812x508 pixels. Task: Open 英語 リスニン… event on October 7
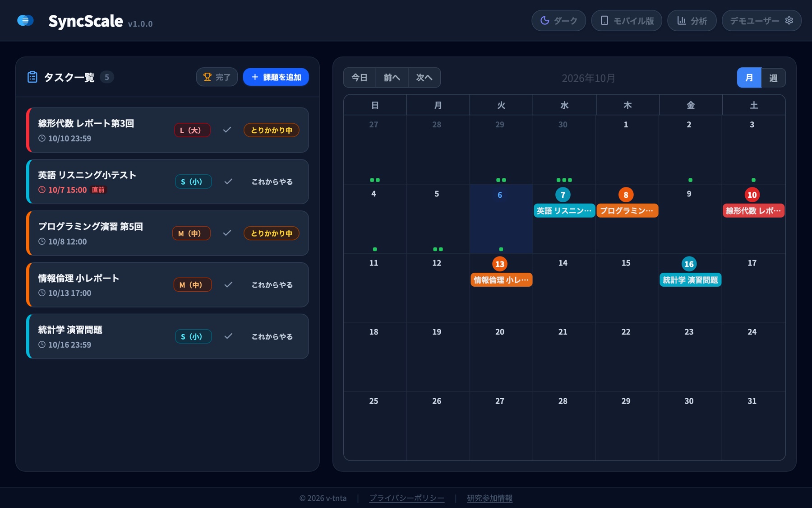point(564,210)
